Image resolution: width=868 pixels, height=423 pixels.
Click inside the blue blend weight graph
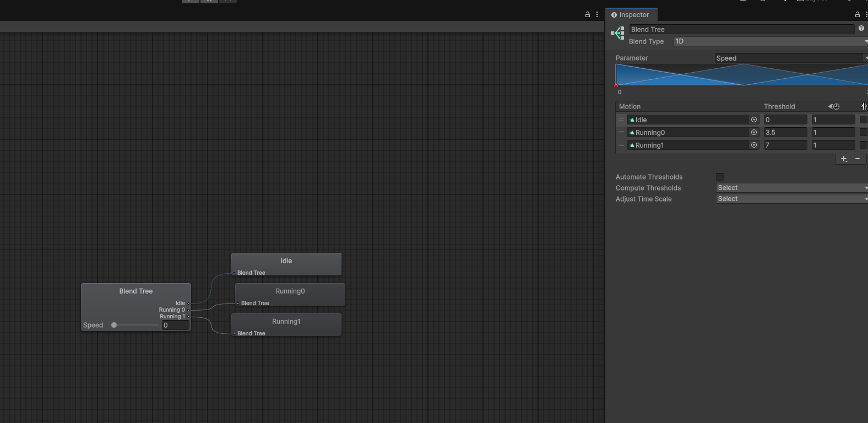point(742,75)
